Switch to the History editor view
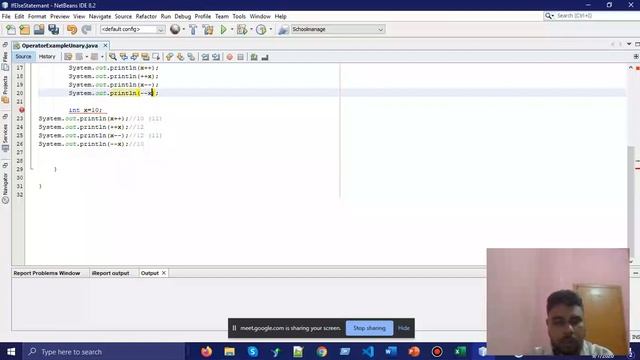Image resolution: width=640 pixels, height=360 pixels. point(47,57)
